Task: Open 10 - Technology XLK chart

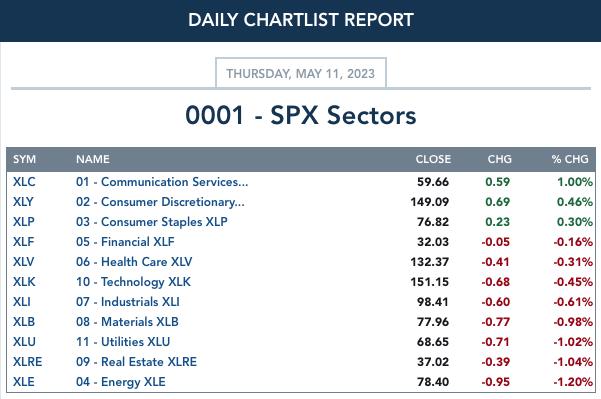Action: point(133,282)
